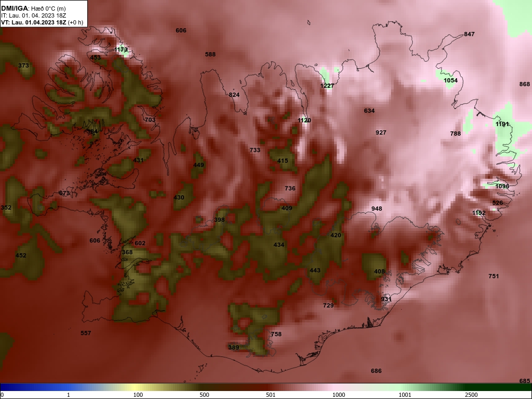
Task: Click the 1227 height value
Action: [327, 86]
